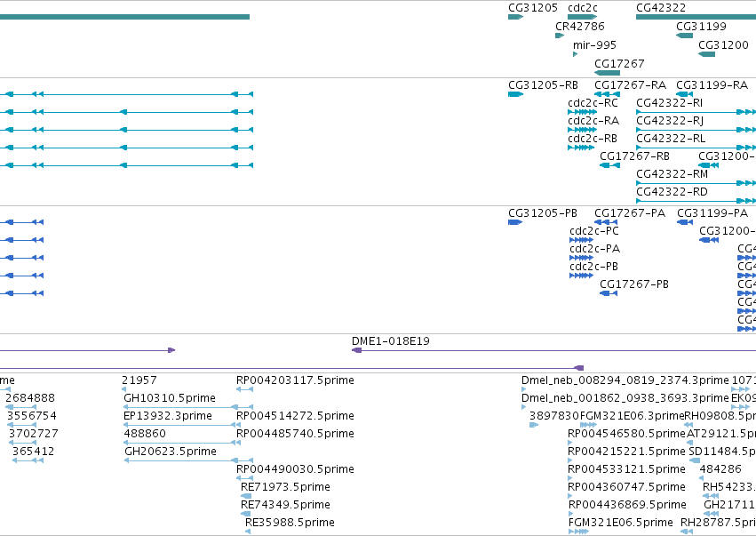The width and height of the screenshot is (756, 536).
Task: Select the CG31205 gene arrow bar
Action: pos(516,17)
